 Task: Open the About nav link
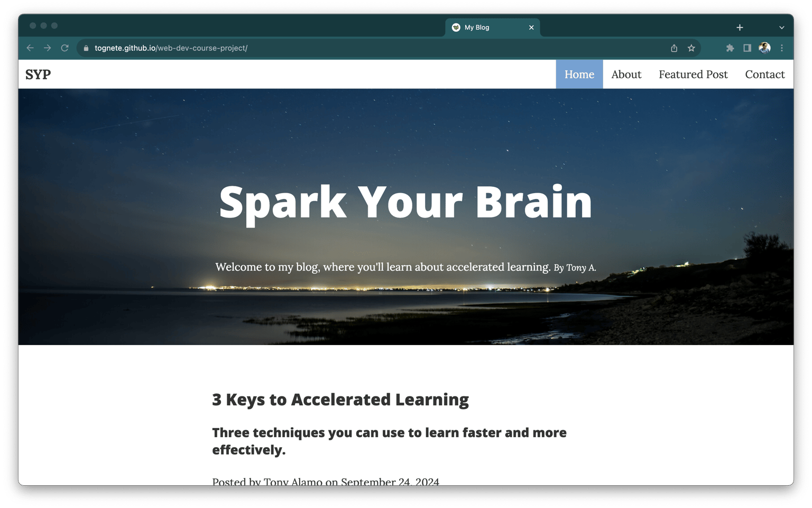pos(626,75)
